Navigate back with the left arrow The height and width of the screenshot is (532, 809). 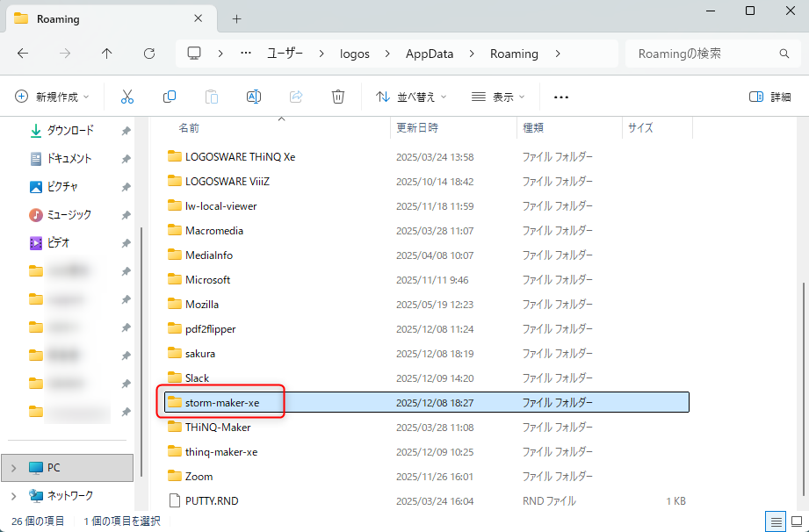tap(23, 54)
